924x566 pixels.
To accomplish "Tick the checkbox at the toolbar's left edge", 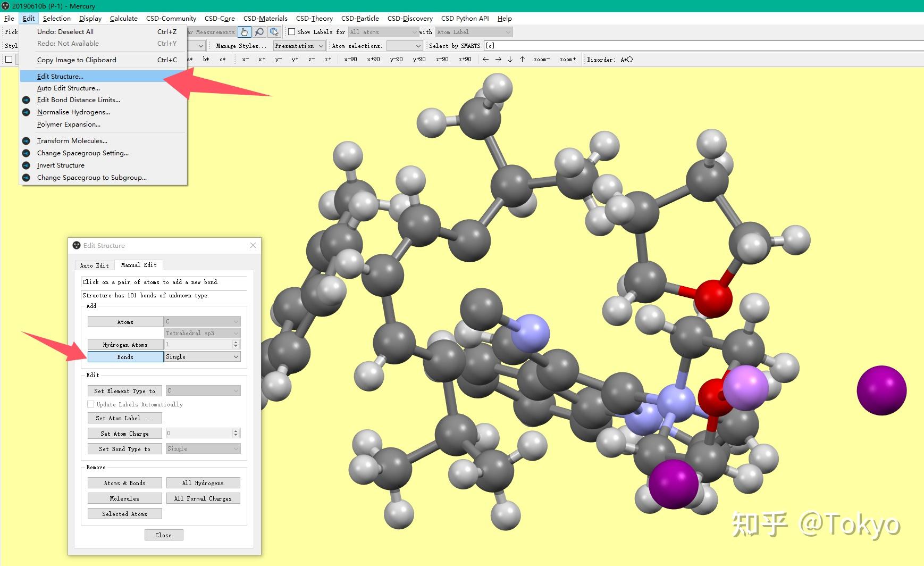I will pyautogui.click(x=9, y=60).
